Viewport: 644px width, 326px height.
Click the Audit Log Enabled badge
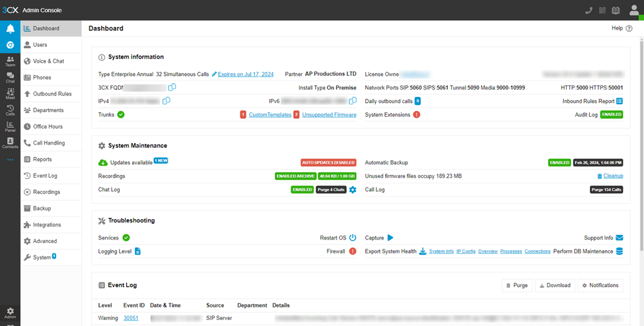click(x=611, y=115)
